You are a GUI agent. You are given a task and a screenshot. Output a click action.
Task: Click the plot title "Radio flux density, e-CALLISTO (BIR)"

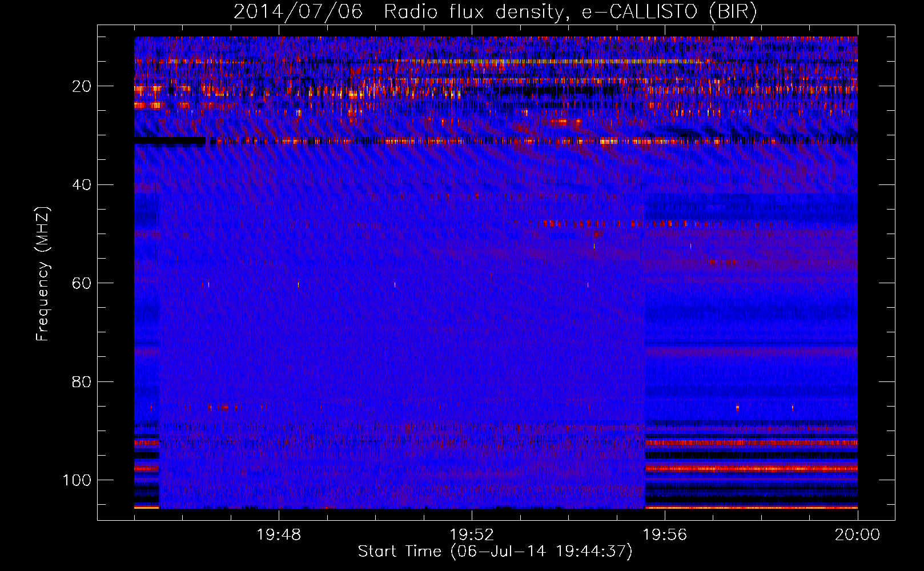[x=570, y=12]
